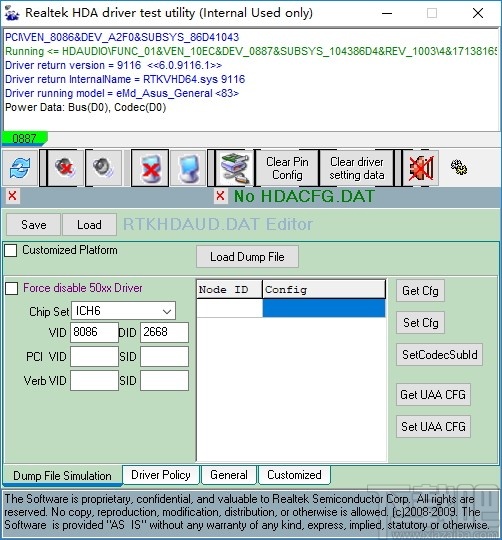Click the Get Cfg button
Image resolution: width=502 pixels, height=540 pixels.
pyautogui.click(x=420, y=291)
